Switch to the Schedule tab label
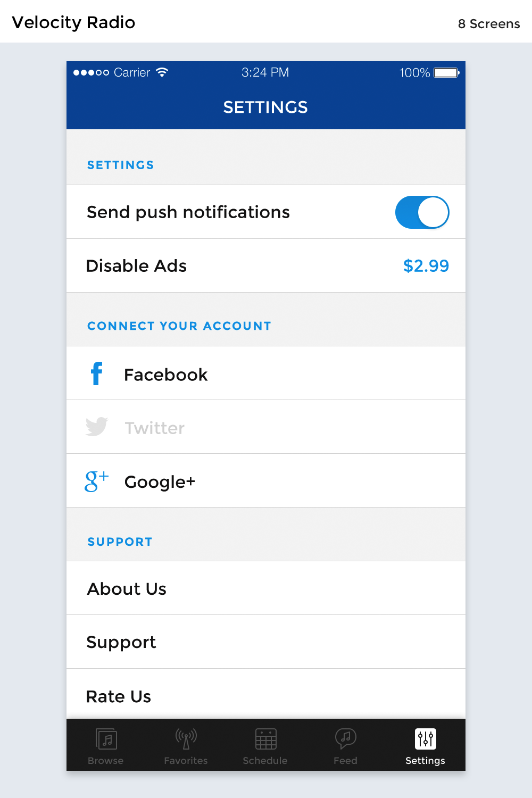532x798 pixels. (265, 761)
